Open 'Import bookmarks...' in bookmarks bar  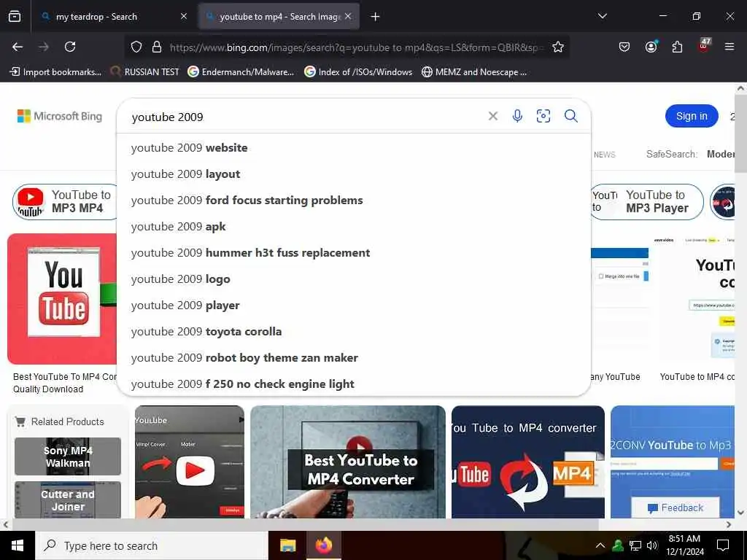click(56, 72)
